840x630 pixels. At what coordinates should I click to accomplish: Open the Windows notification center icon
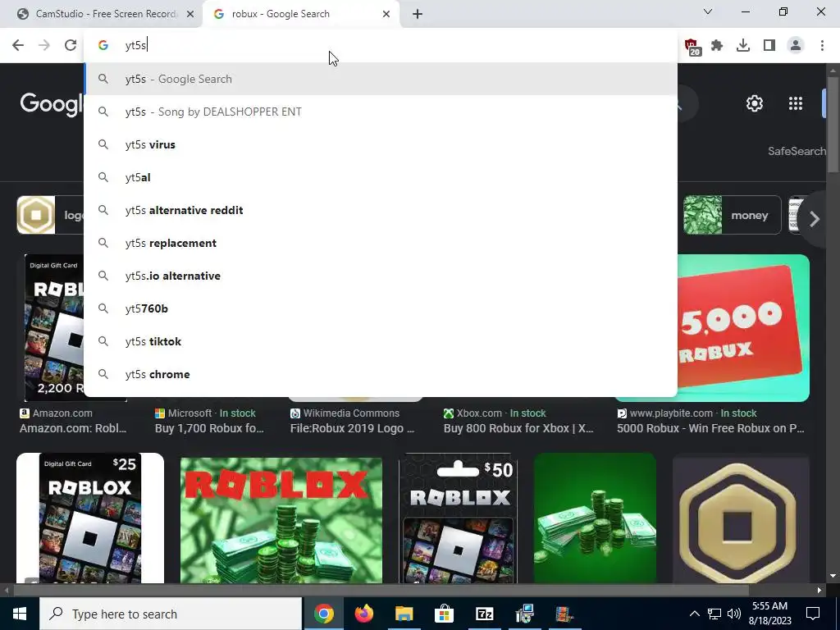[813, 614]
